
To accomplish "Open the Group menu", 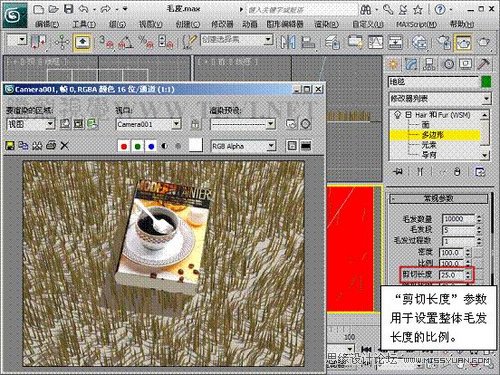I will [x=117, y=24].
